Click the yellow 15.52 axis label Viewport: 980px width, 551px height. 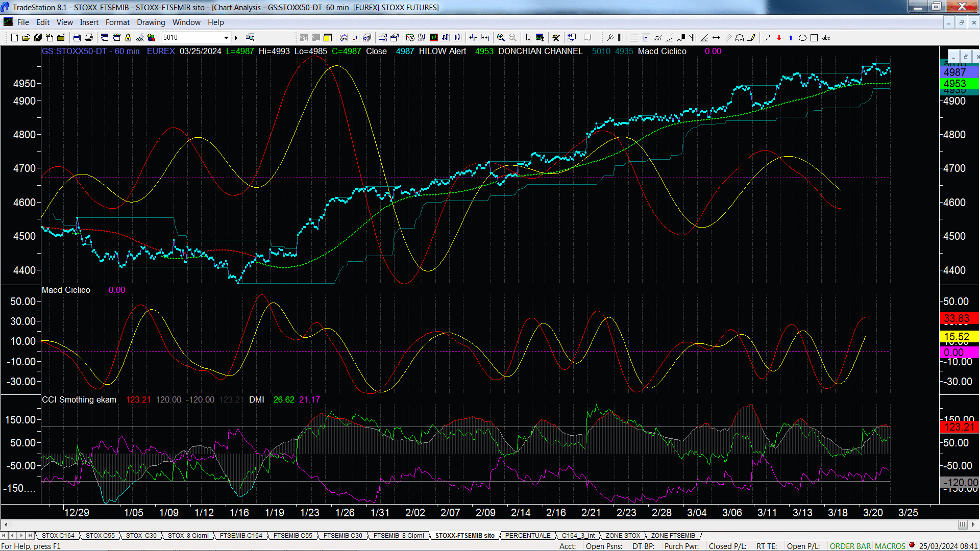pyautogui.click(x=959, y=337)
